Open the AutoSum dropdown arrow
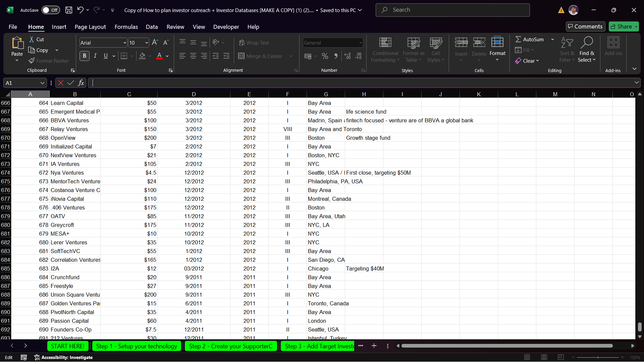Image resolution: width=644 pixels, height=362 pixels. [x=552, y=40]
